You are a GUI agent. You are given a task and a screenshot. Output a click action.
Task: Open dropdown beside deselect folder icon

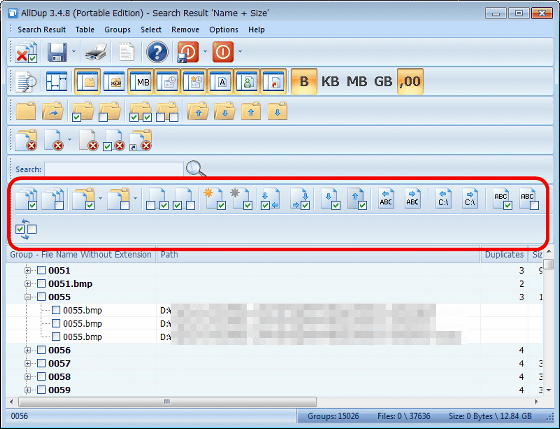click(135, 198)
